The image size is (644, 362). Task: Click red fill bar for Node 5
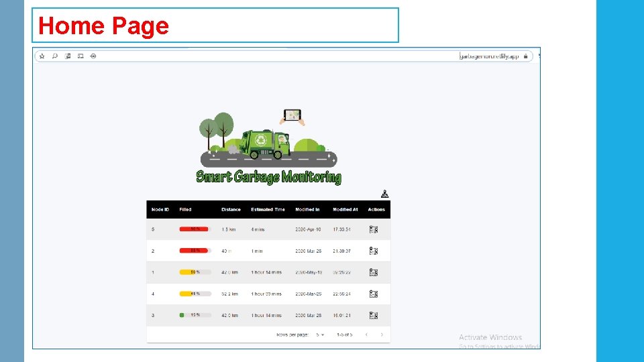coord(195,229)
